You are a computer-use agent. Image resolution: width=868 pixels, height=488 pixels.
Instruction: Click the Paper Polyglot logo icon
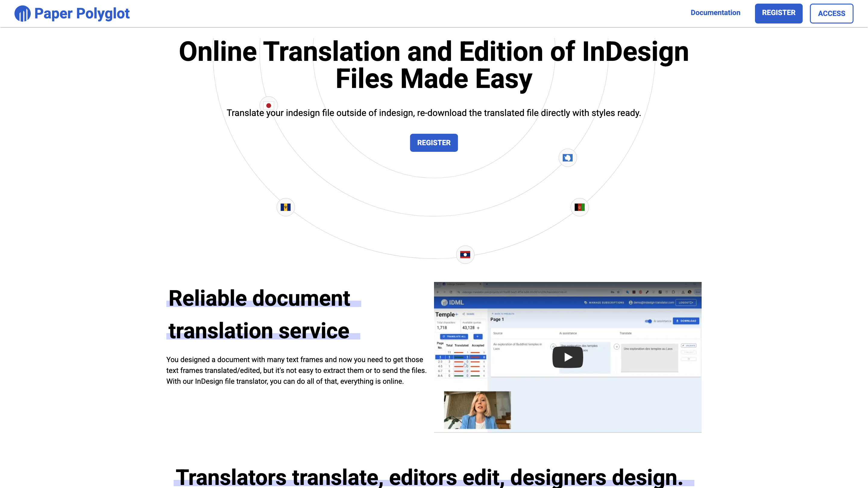tap(22, 14)
